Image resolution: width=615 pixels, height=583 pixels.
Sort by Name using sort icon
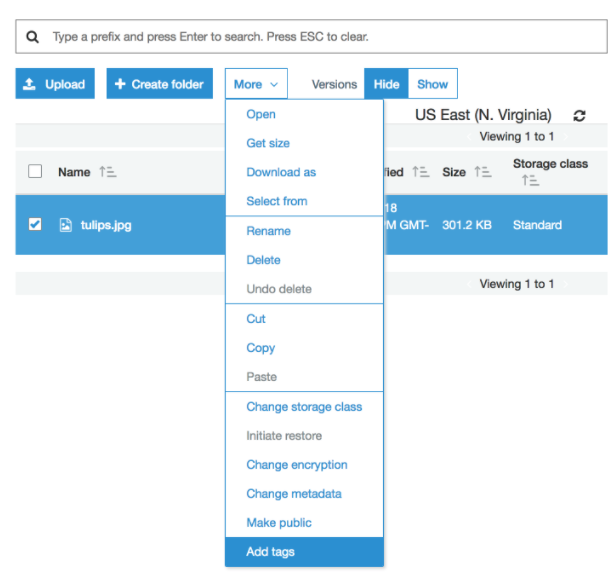tap(108, 172)
